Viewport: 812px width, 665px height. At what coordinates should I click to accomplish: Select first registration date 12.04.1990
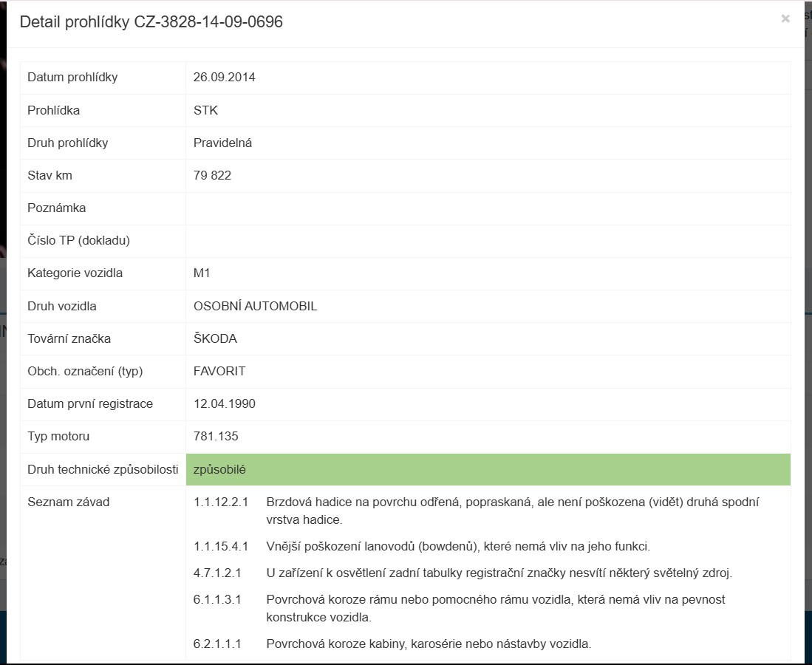224,403
